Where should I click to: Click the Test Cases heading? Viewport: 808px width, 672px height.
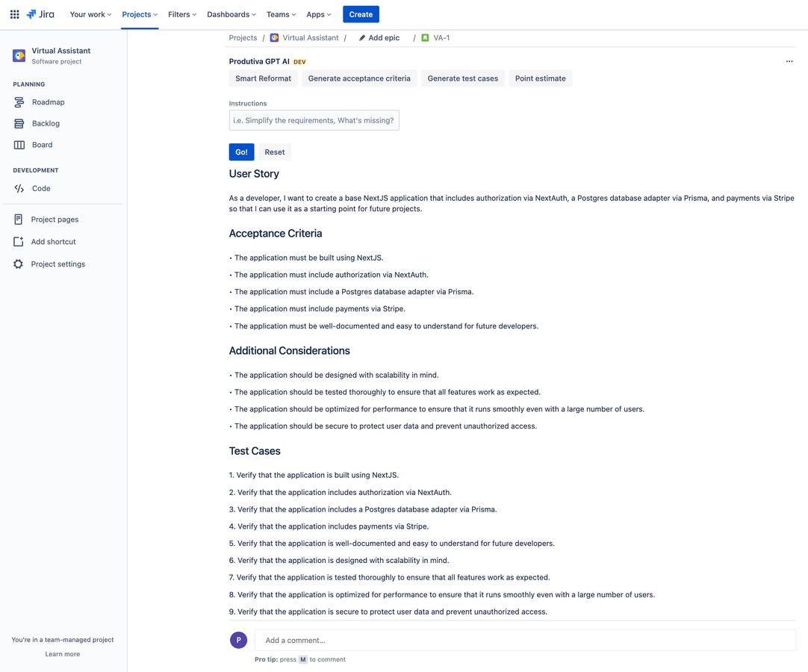[x=255, y=451]
